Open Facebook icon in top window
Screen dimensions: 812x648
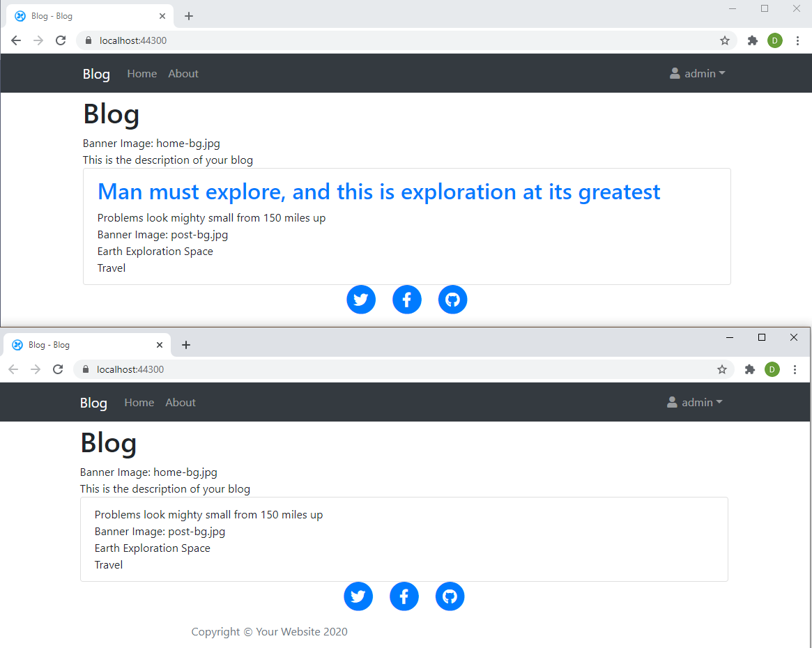tap(406, 300)
